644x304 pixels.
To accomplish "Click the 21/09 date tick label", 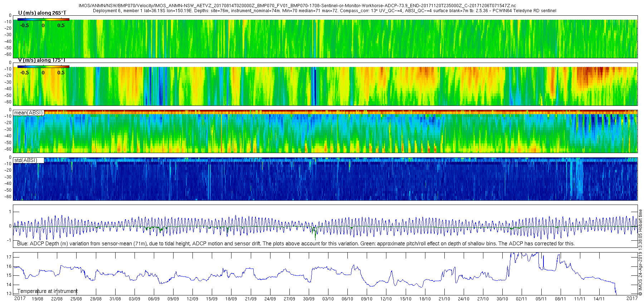I will pyautogui.click(x=251, y=299).
